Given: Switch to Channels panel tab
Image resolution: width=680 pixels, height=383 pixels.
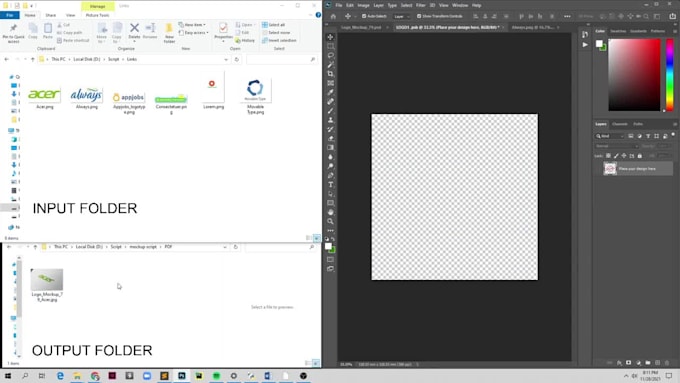Looking at the screenshot, I should (x=620, y=124).
